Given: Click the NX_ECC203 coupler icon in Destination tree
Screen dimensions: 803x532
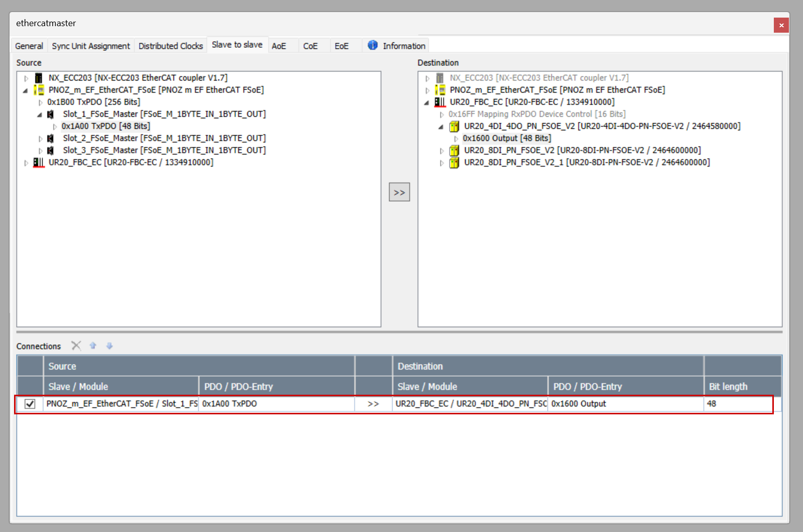Looking at the screenshot, I should [x=440, y=78].
